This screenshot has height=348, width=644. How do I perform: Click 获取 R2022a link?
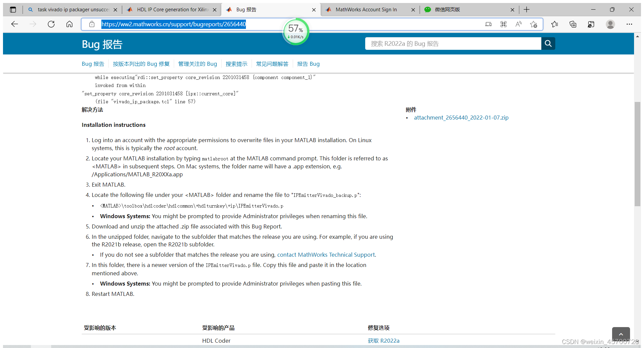383,340
